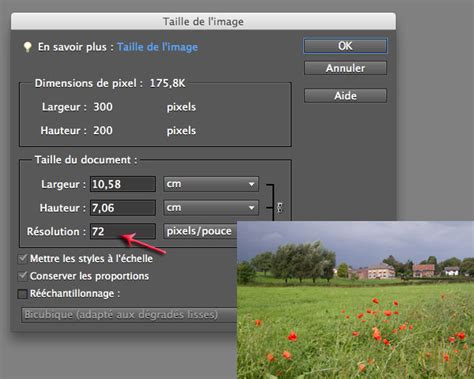Open the Largeur cm unit dropdown

[211, 184]
